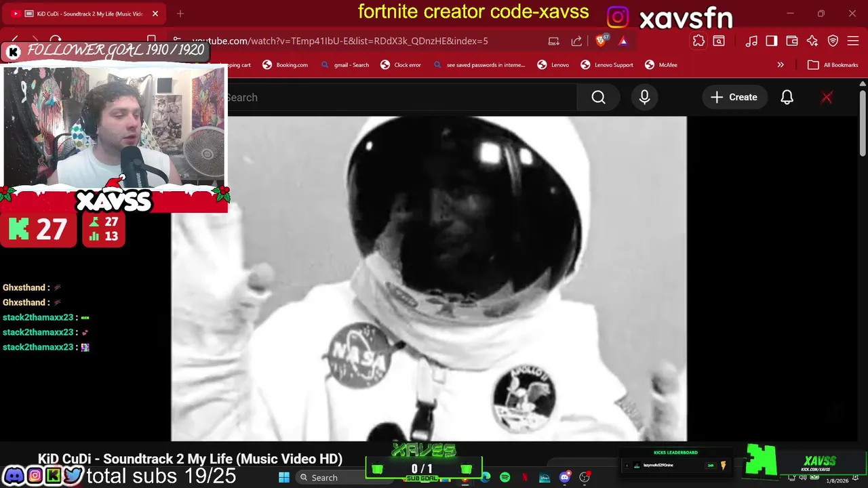
Task: Open the YouTube account avatar icon
Action: (827, 98)
